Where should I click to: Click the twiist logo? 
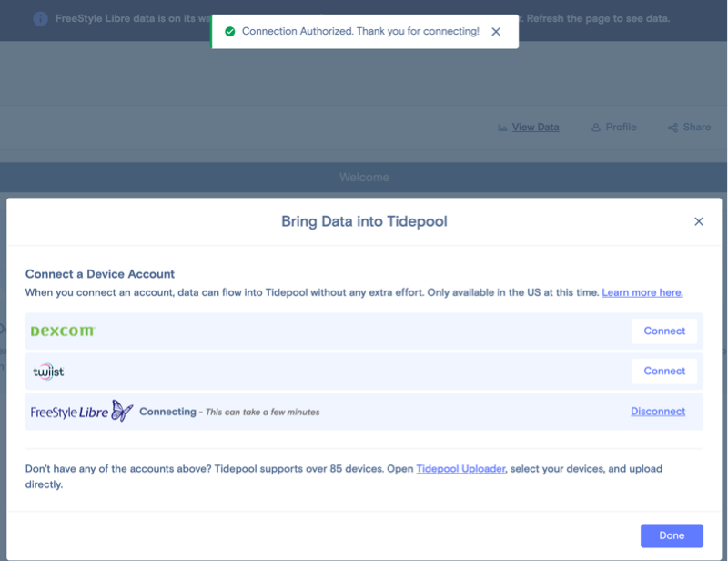pyautogui.click(x=48, y=372)
